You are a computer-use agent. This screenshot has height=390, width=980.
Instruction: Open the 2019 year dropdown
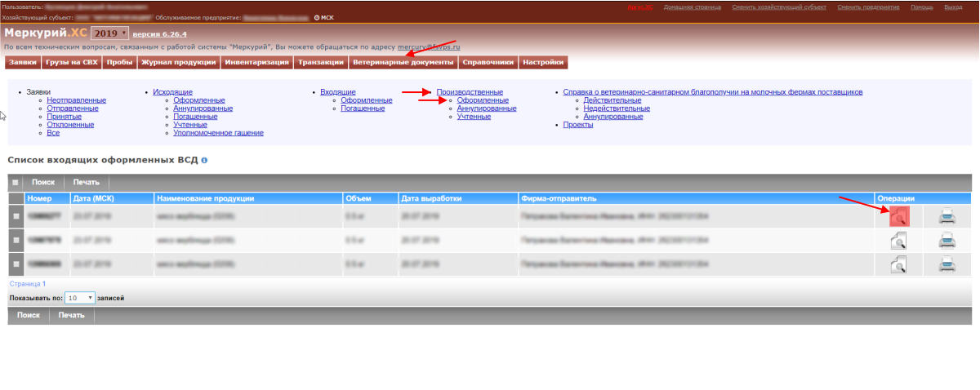click(x=109, y=33)
